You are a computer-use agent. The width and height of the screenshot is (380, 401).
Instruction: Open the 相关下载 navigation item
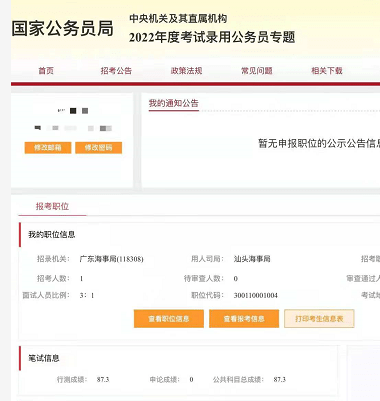pyautogui.click(x=327, y=71)
